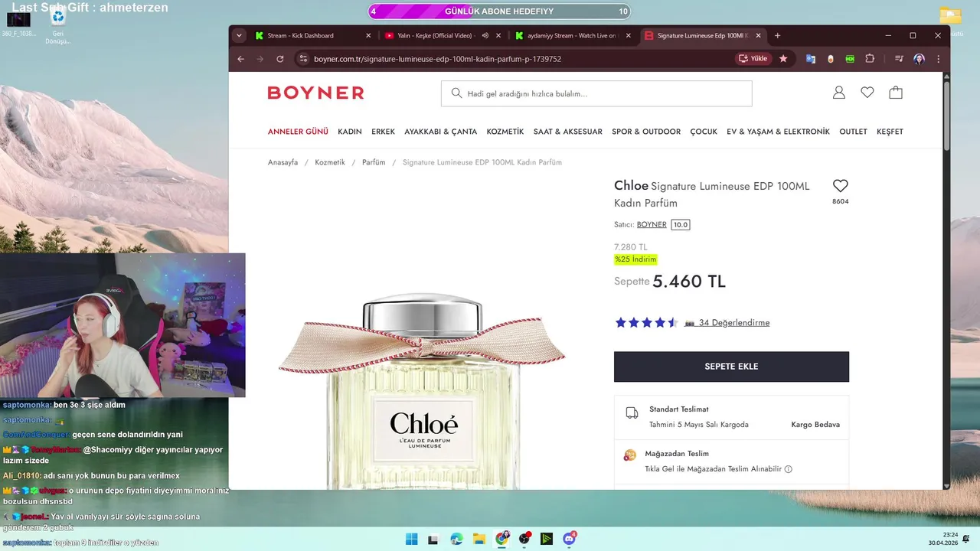980x551 pixels.
Task: Click the Yükle install button in address bar
Action: [753, 59]
